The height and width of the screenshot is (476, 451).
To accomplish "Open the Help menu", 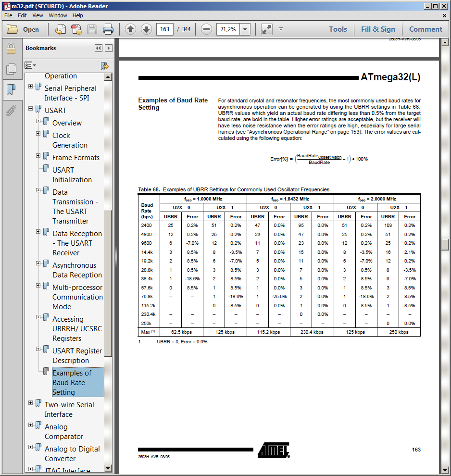I will (78, 15).
